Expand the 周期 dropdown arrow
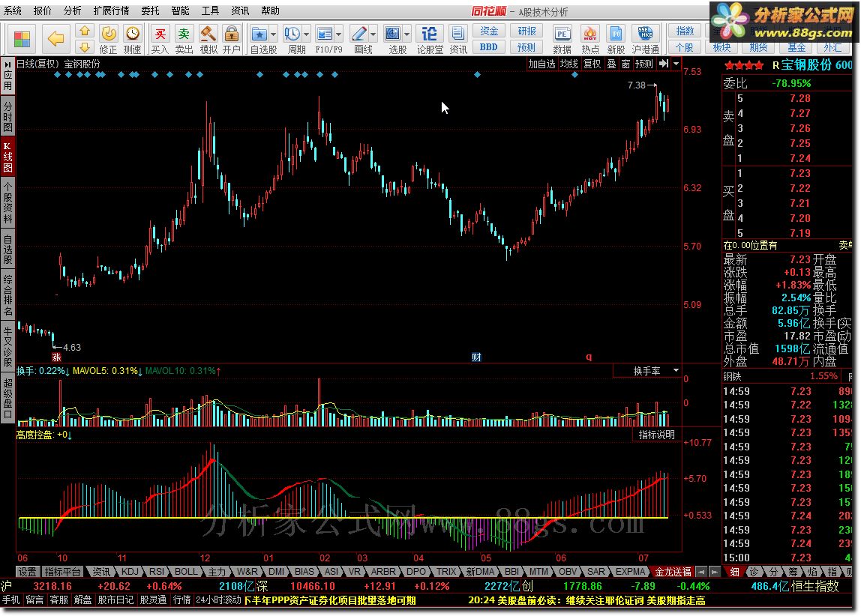 (307, 34)
